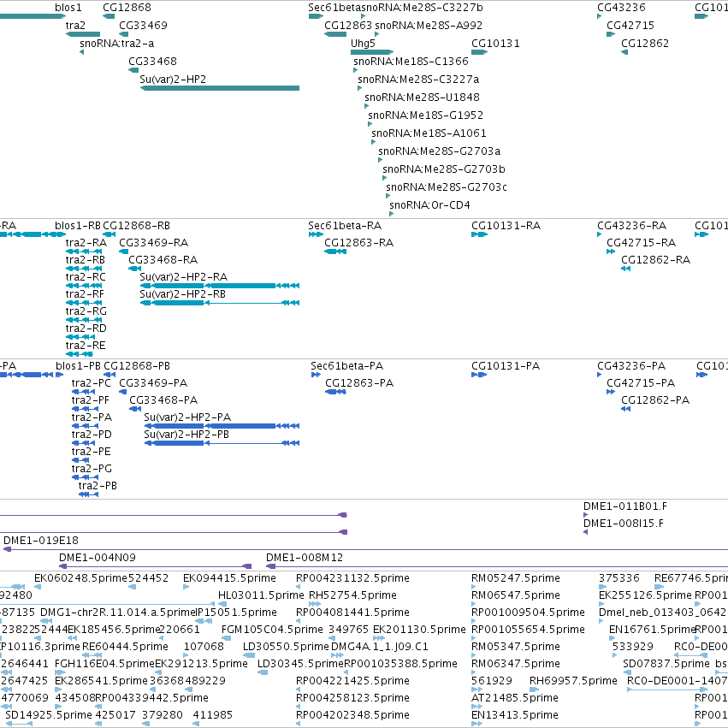Click the RP004258123.5prime EST label
This screenshot has width=728, height=728.
coord(352,698)
